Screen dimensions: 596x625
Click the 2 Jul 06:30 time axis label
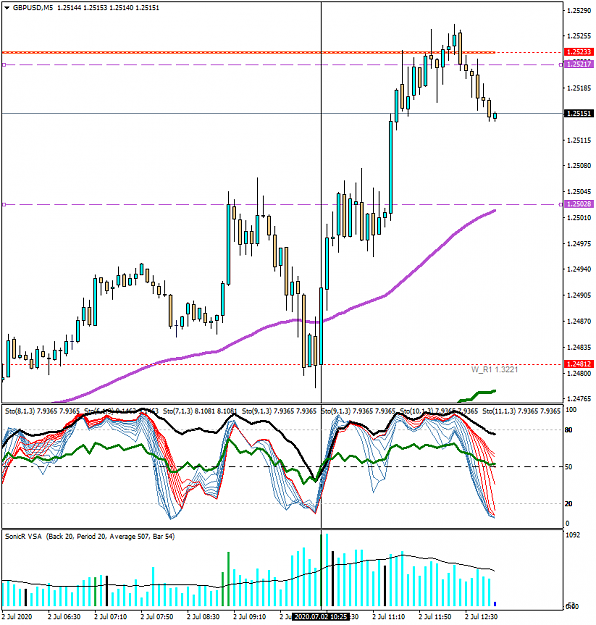point(64,617)
